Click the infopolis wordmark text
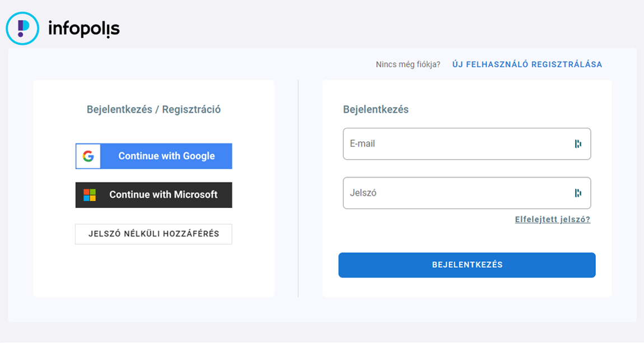 84,29
